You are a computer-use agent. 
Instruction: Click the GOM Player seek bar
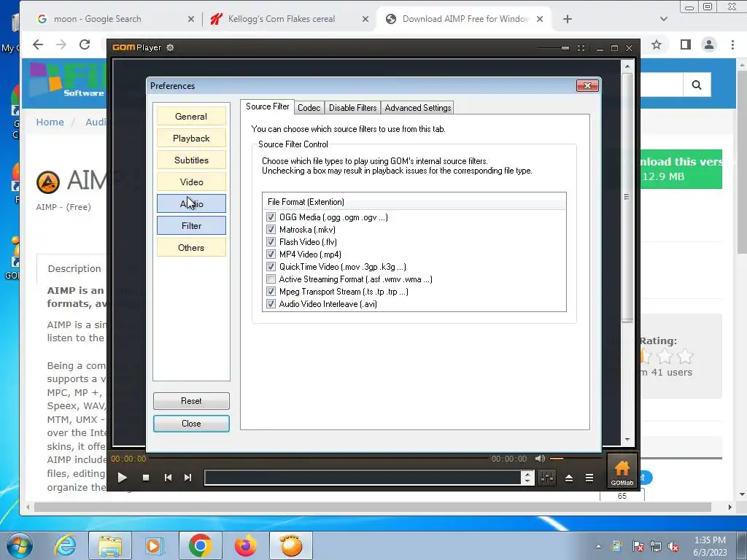(x=320, y=459)
